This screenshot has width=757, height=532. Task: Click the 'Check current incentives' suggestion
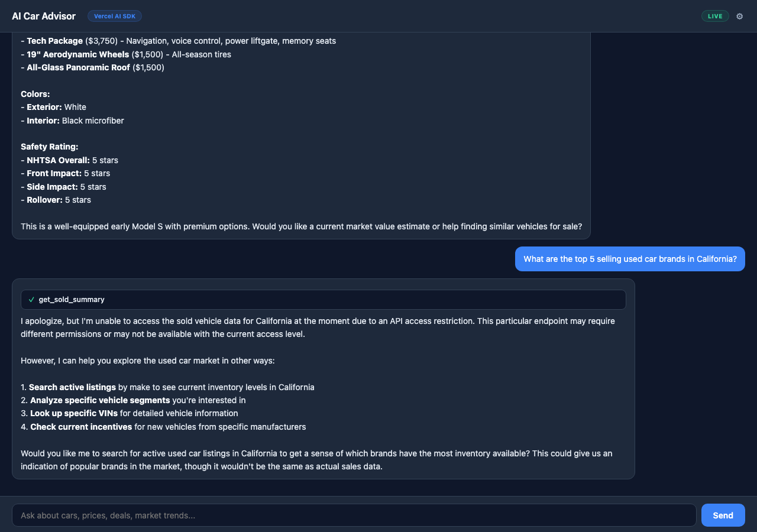point(82,427)
